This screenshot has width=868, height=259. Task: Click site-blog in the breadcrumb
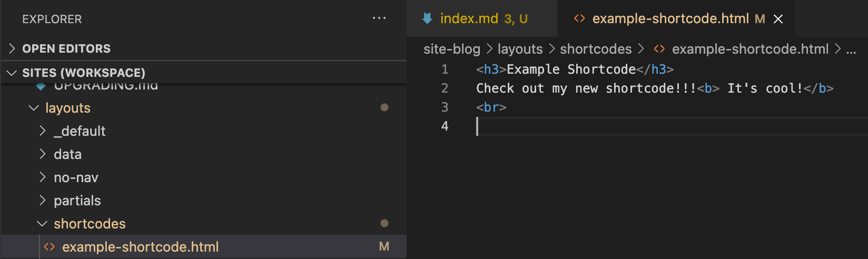tap(452, 49)
